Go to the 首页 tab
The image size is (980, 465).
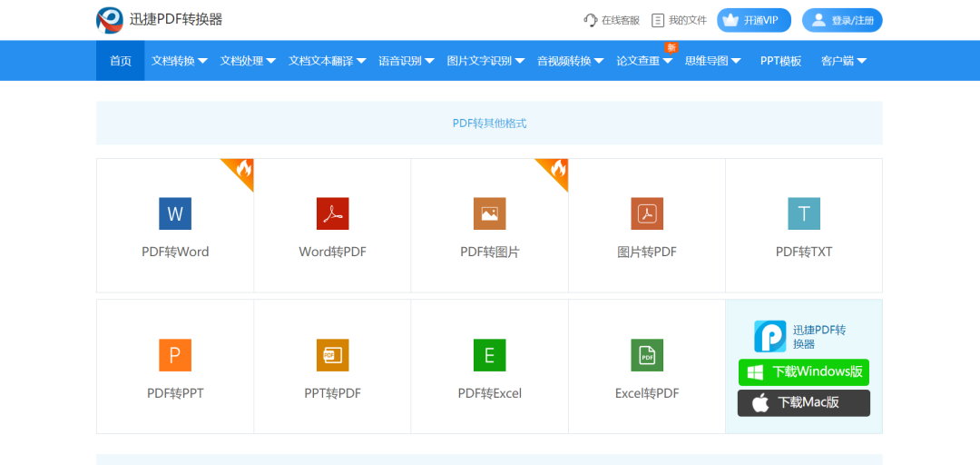[x=121, y=61]
